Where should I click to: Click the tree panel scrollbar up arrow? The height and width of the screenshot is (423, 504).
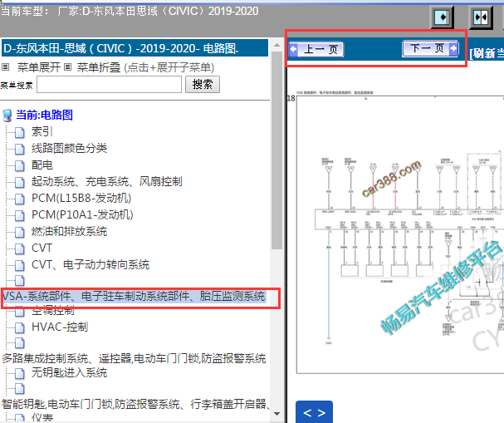click(x=276, y=46)
